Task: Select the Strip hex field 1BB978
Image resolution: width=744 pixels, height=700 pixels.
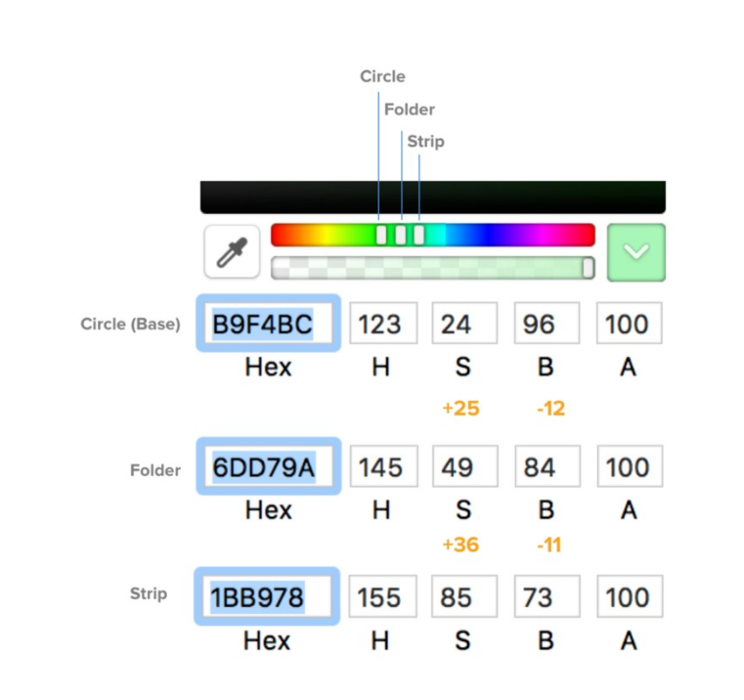Action: (267, 596)
